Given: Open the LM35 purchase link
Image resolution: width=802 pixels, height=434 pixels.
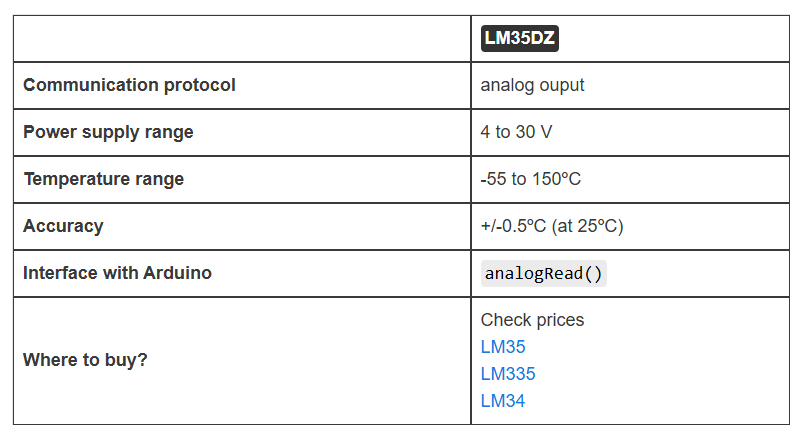Looking at the screenshot, I should [x=503, y=347].
